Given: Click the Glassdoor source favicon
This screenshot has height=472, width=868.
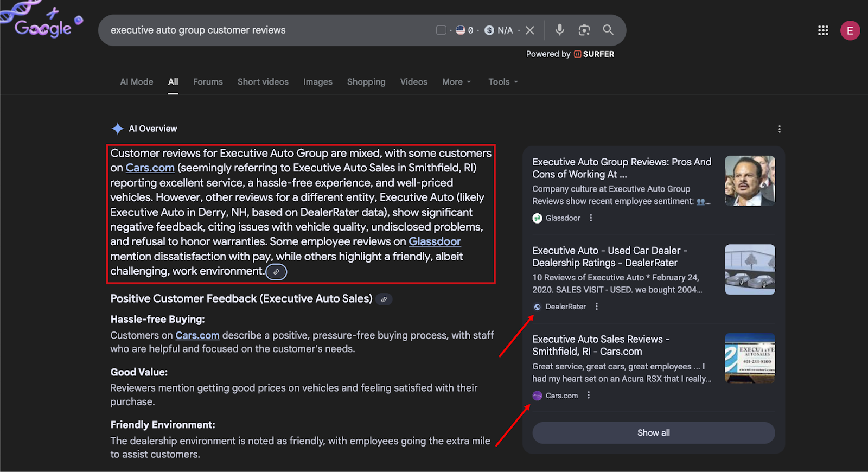Looking at the screenshot, I should click(537, 218).
